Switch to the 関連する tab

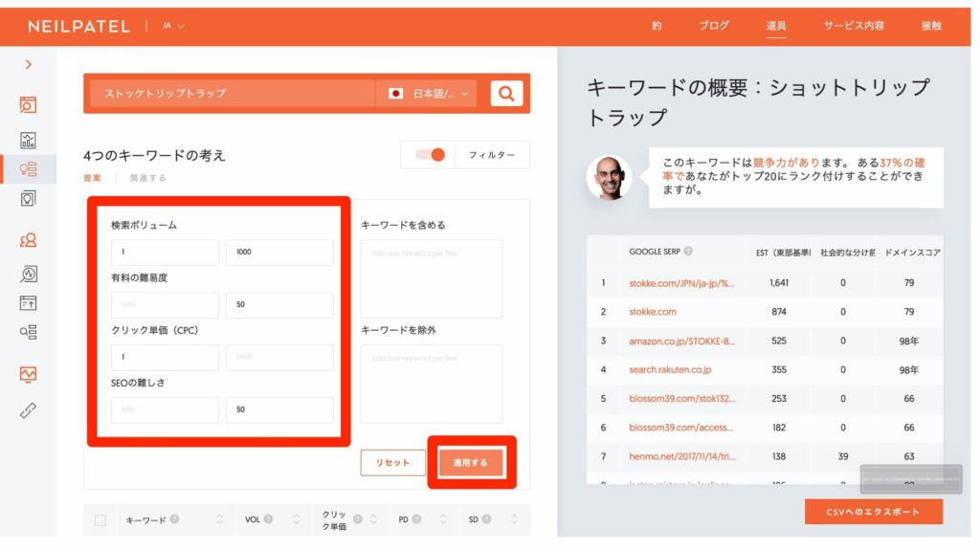pyautogui.click(x=147, y=178)
